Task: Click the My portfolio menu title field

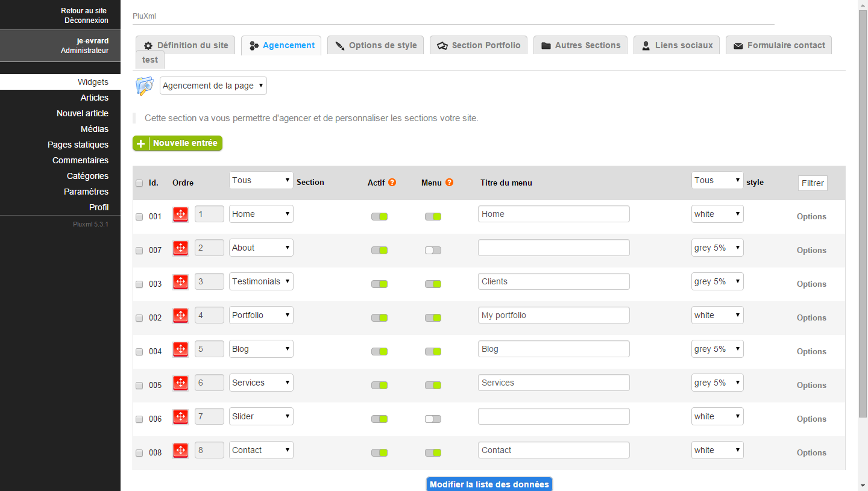Action: [x=553, y=316]
